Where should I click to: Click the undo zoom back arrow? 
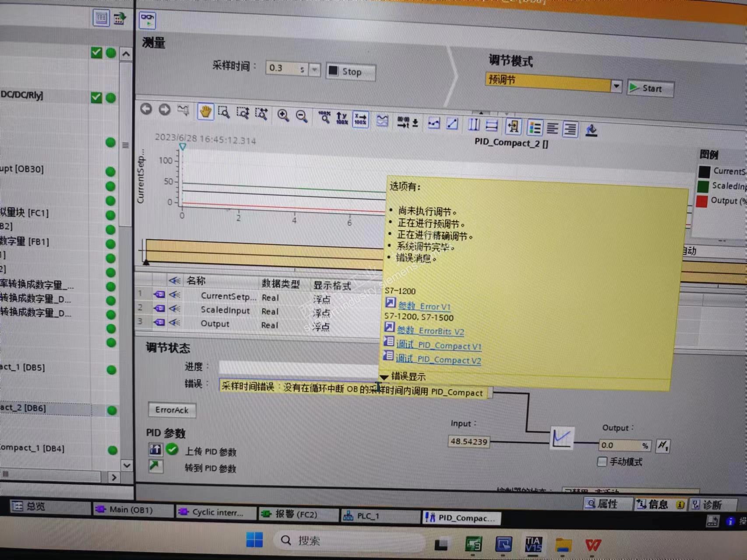click(x=146, y=108)
